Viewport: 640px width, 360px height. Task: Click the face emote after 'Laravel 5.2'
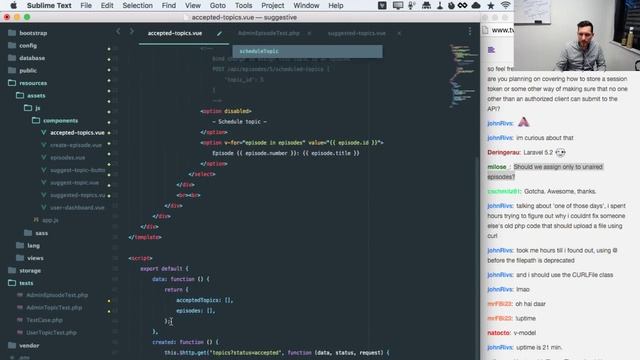(560, 153)
